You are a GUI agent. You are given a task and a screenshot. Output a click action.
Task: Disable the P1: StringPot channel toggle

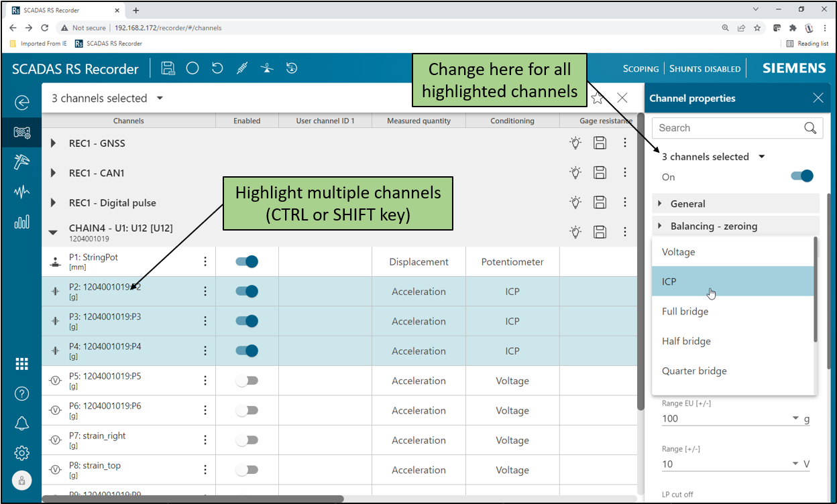click(247, 262)
